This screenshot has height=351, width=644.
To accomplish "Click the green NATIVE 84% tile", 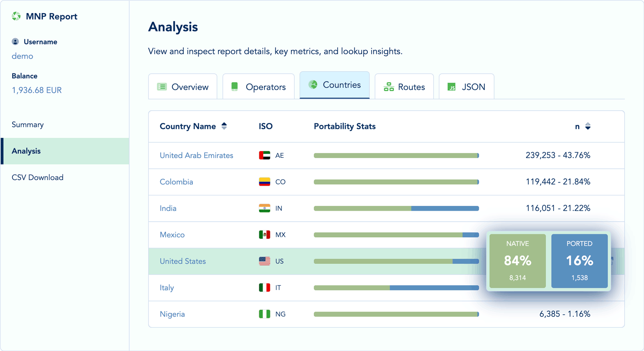I will tap(517, 261).
